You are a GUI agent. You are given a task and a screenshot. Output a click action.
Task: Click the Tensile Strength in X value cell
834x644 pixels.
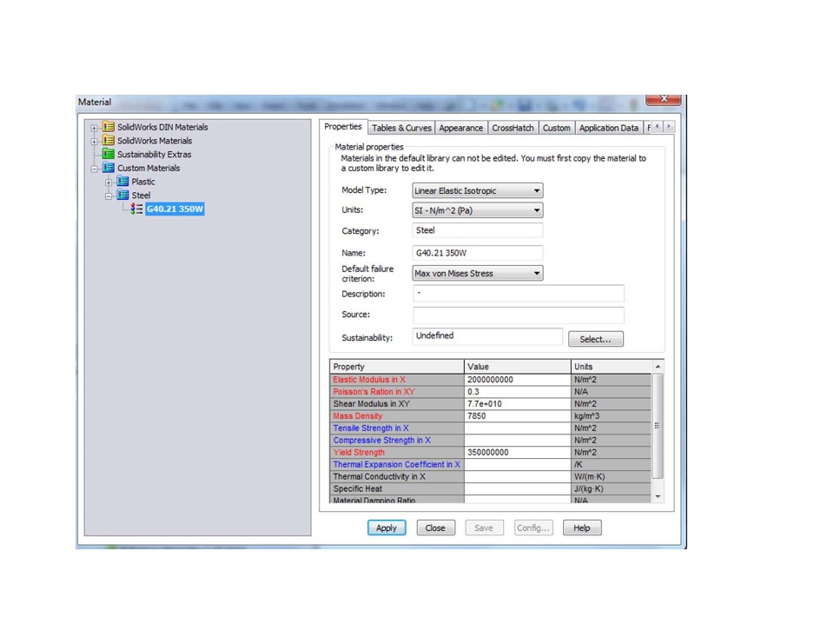tap(517, 428)
